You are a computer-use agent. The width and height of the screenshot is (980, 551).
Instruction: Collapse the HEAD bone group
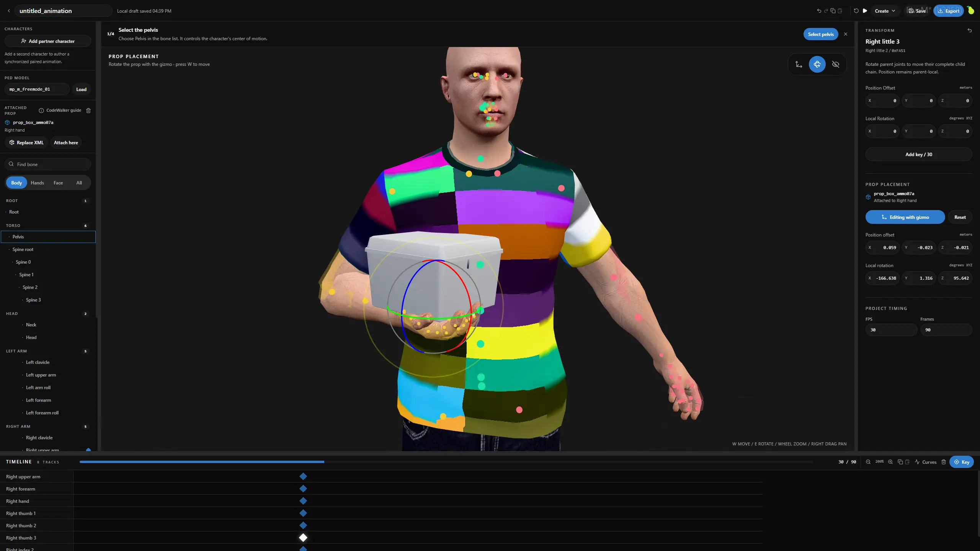[x=48, y=313]
